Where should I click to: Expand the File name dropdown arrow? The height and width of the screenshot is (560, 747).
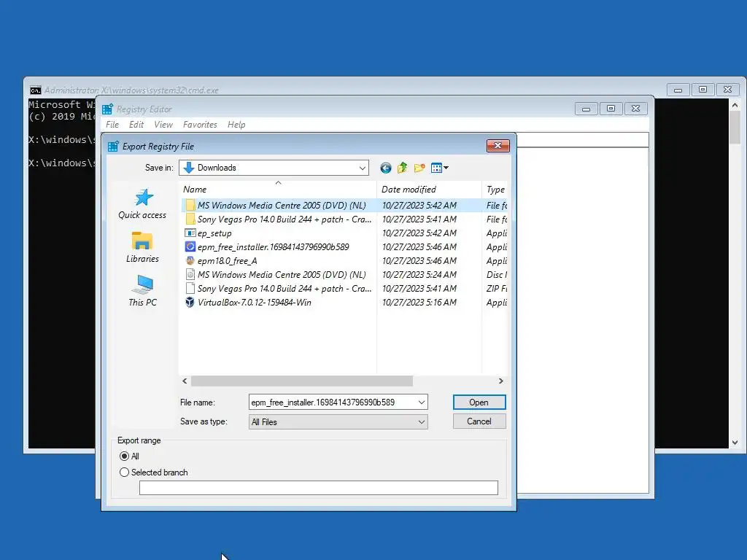(x=421, y=402)
